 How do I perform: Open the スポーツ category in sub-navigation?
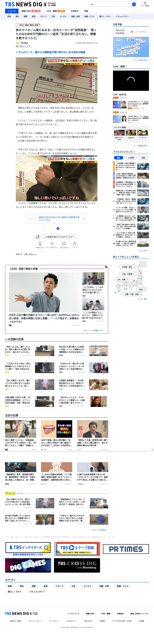coord(44,17)
